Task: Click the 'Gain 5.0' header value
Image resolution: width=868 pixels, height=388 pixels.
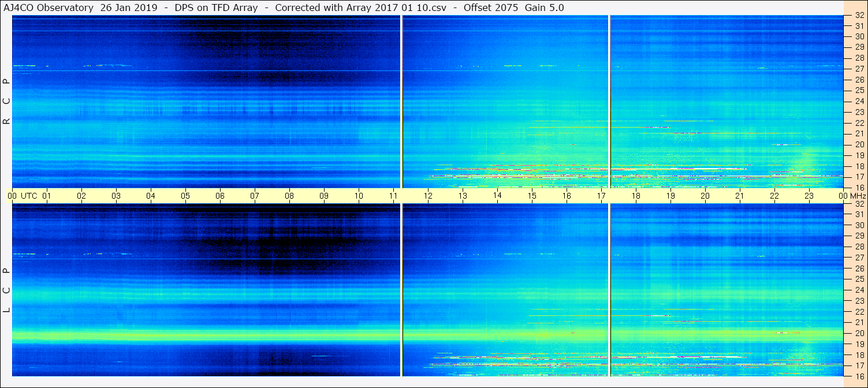Action: [545, 8]
